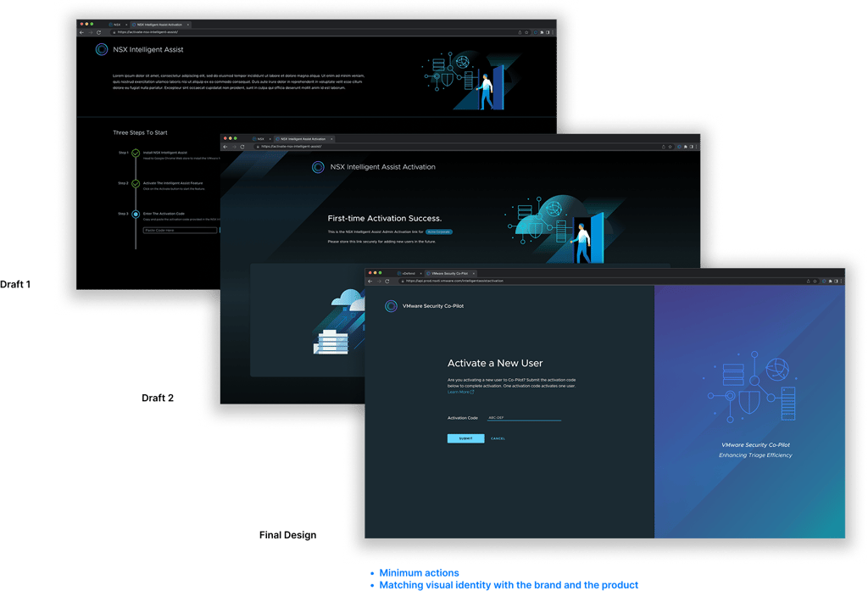
Task: Click the address bar in Draft 1 browser
Action: (313, 32)
